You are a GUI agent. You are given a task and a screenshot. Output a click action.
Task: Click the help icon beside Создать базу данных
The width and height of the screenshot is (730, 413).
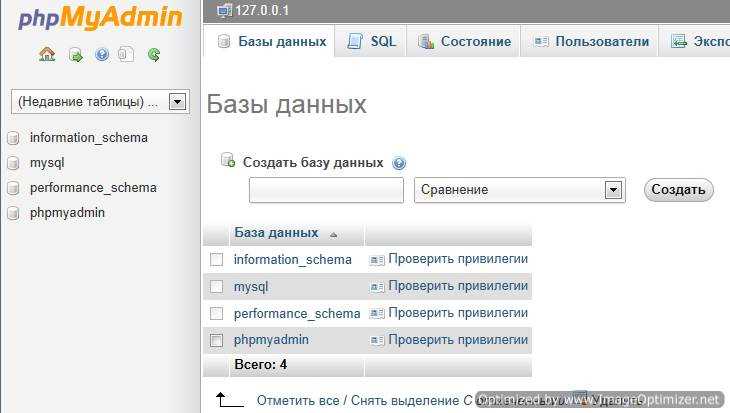coord(399,163)
